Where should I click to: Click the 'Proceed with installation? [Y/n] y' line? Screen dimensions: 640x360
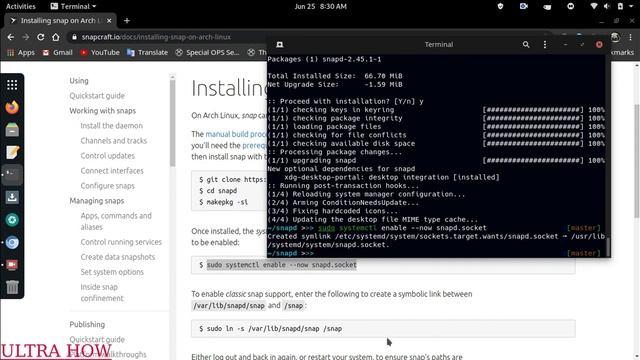[345, 101]
